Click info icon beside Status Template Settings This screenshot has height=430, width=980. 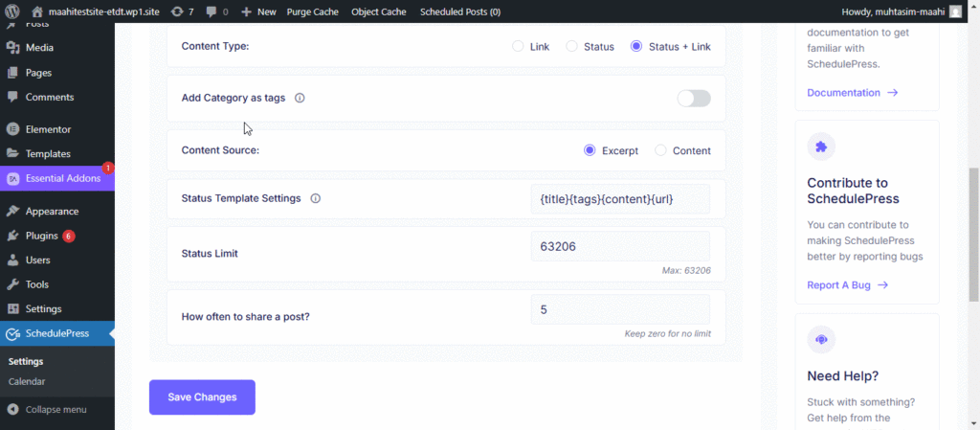point(316,198)
